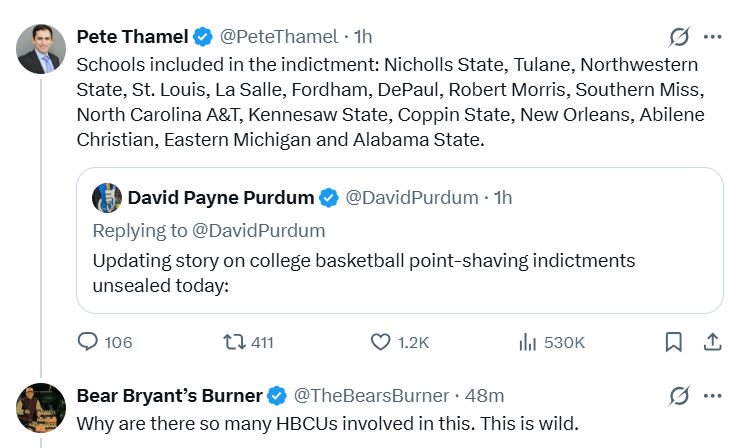
Task: Open Pete Thamel's tweet 1h timestamp
Action: 362,37
